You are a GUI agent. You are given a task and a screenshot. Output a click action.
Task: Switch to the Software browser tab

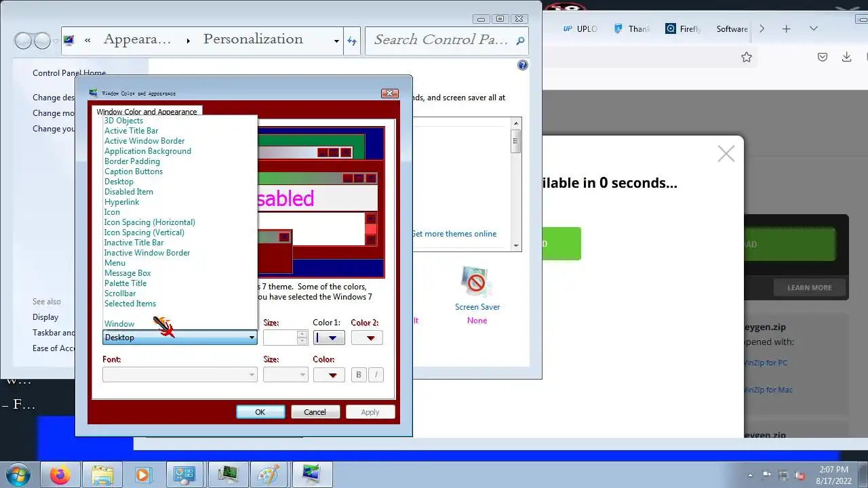[x=732, y=28]
